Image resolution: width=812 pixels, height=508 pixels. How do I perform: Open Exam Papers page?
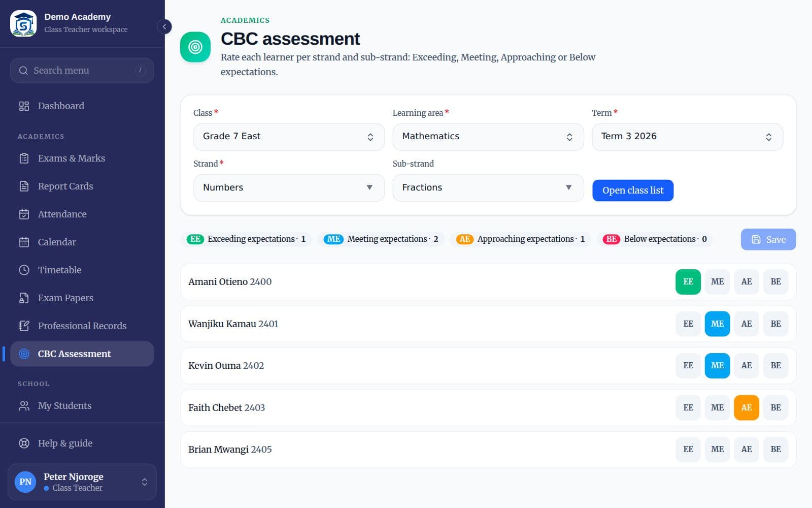[x=82, y=298]
